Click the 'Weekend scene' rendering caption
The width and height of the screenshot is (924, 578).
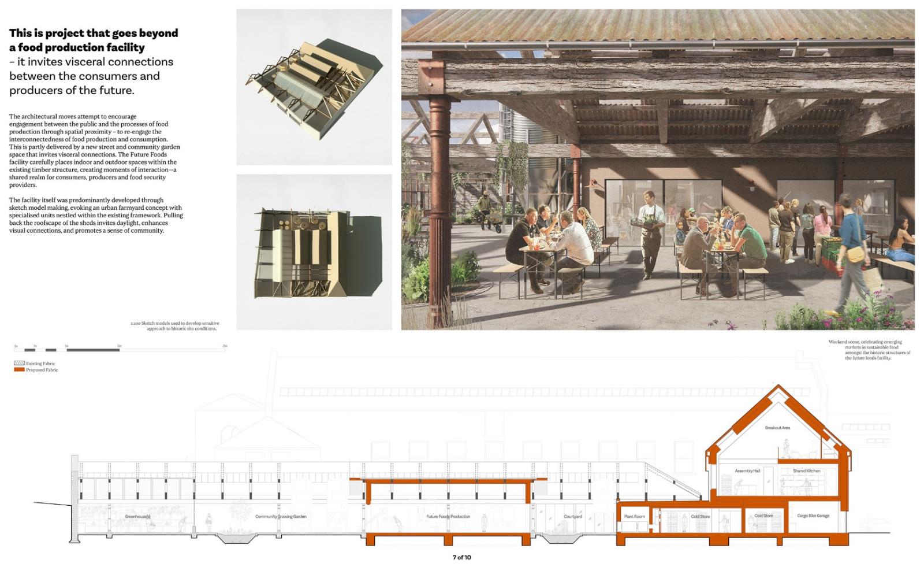[x=869, y=350]
